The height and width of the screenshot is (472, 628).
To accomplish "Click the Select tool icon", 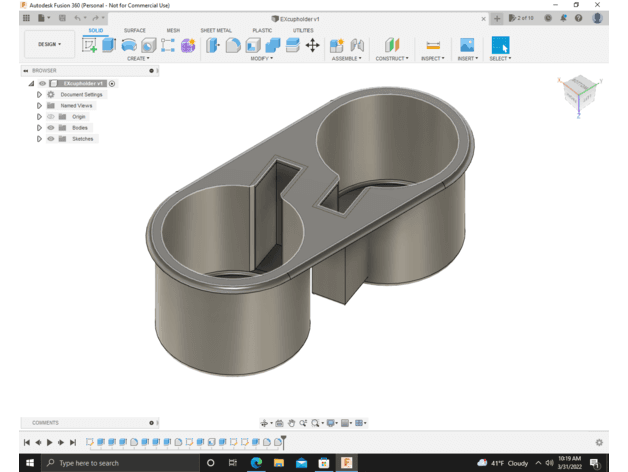I will (x=500, y=45).
